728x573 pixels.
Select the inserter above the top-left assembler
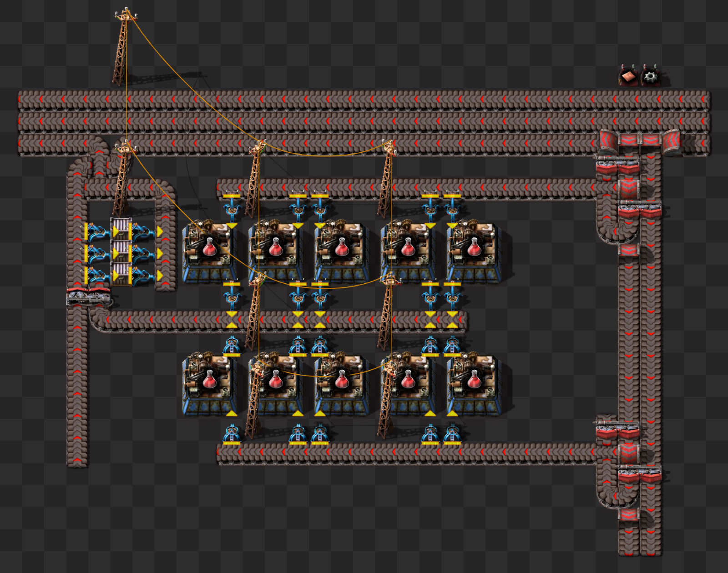(232, 208)
